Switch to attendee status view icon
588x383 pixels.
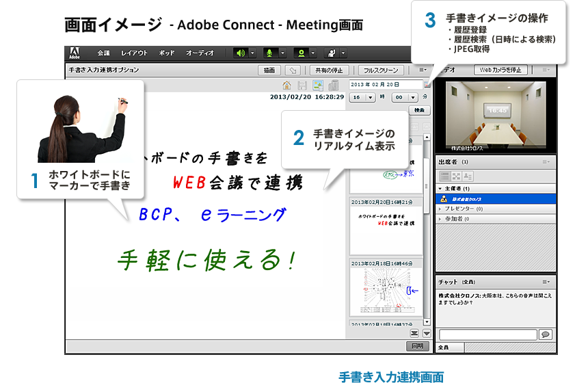tap(468, 176)
